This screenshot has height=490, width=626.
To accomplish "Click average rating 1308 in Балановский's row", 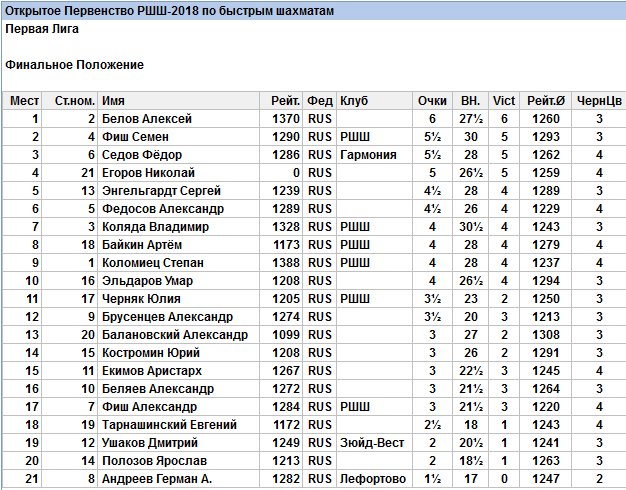I will point(546,335).
